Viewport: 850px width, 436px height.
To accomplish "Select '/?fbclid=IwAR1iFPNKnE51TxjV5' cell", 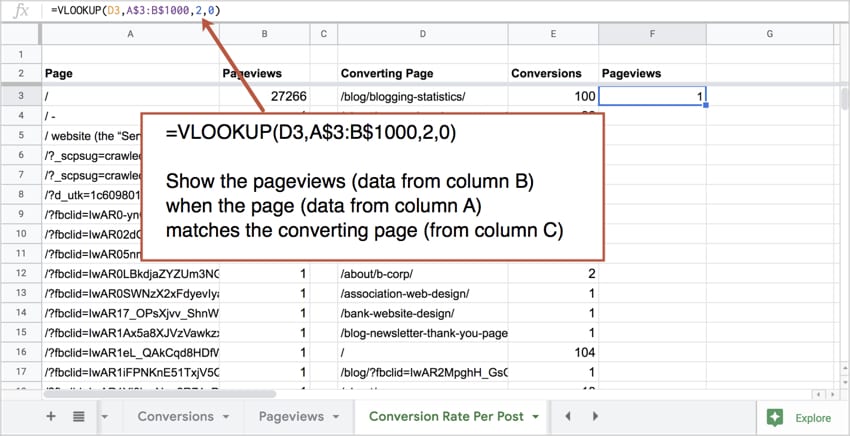I will pos(131,372).
